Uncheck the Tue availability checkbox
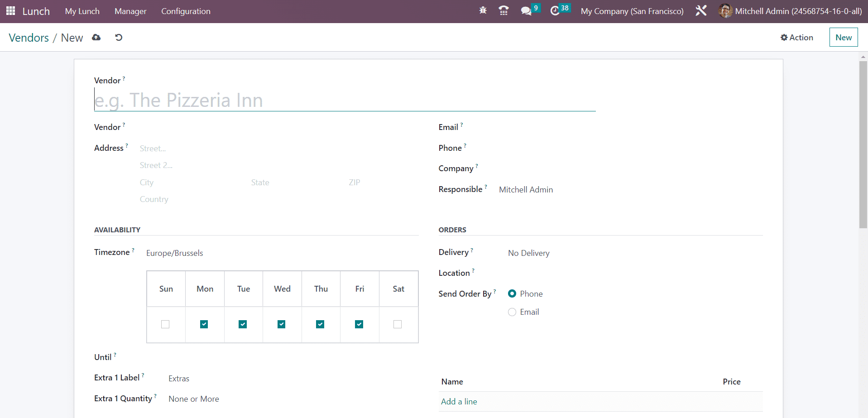 (243, 324)
